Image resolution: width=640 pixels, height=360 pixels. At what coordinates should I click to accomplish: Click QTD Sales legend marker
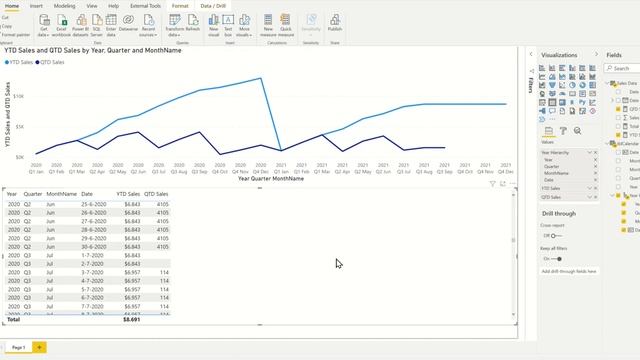(38, 62)
